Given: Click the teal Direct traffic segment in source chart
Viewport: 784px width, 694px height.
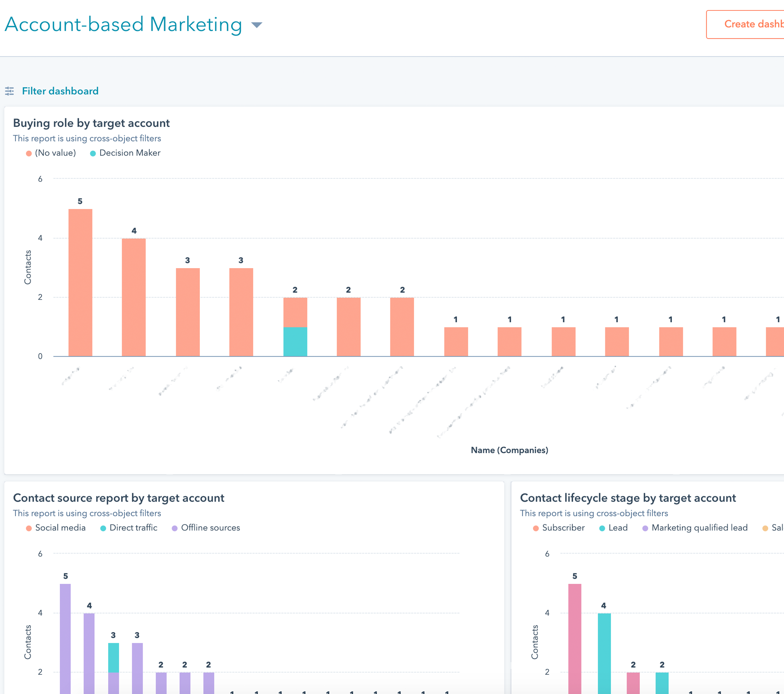Looking at the screenshot, I should click(114, 658).
